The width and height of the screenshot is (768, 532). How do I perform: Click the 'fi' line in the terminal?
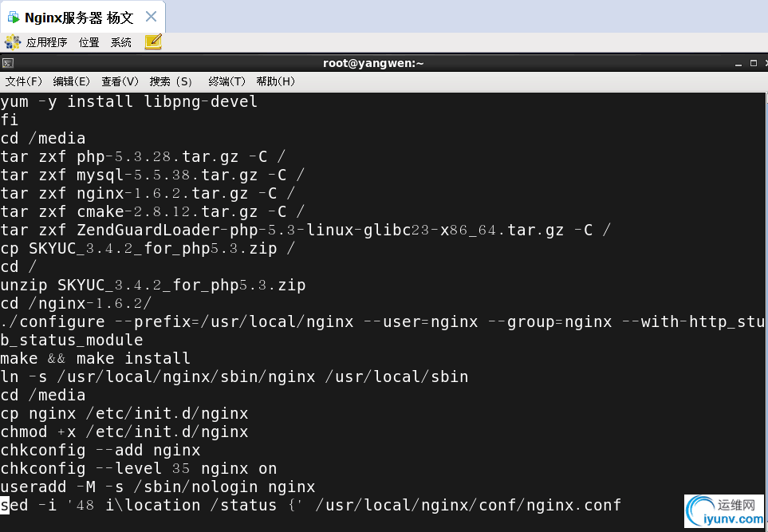point(10,120)
